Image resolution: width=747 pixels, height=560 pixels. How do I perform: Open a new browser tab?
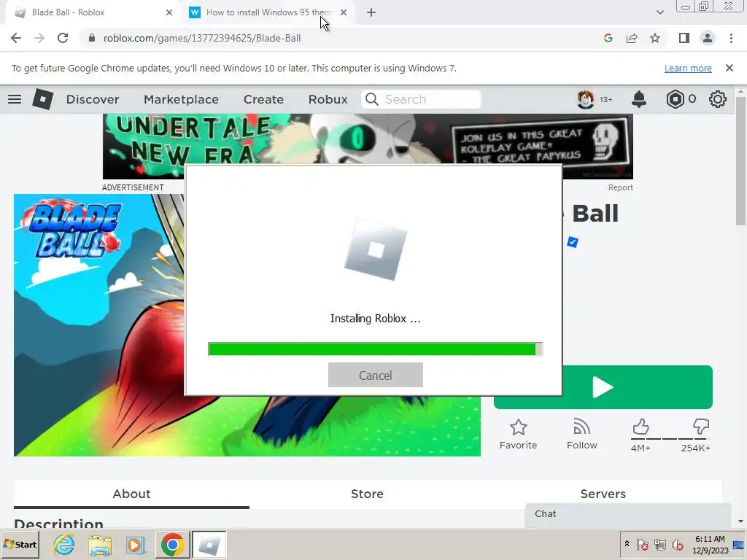[x=371, y=12]
